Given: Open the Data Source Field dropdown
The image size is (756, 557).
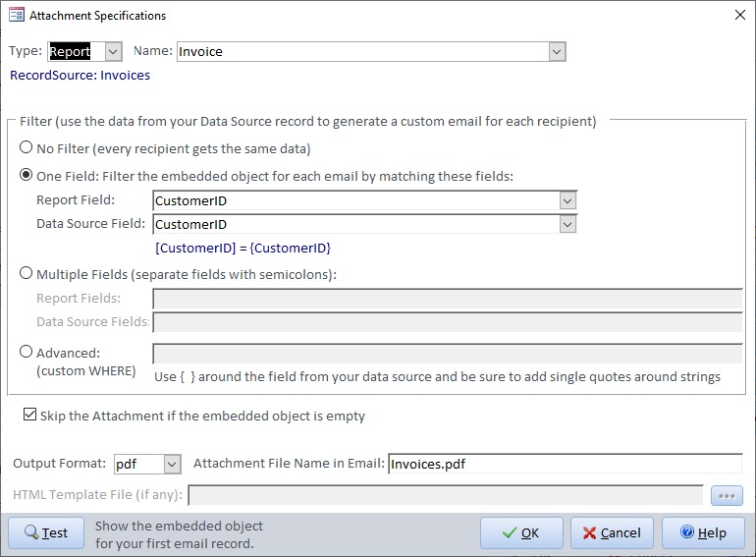Looking at the screenshot, I should coord(567,224).
